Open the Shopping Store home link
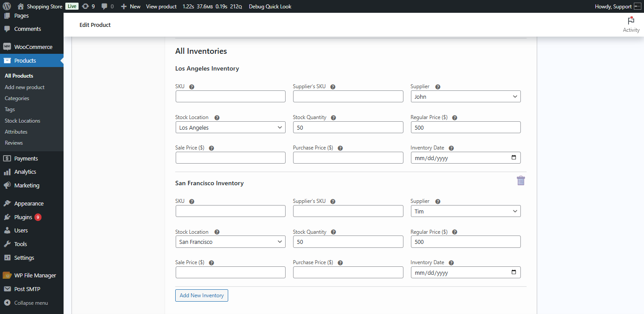Viewport: 644px width, 314px height. (40, 6)
